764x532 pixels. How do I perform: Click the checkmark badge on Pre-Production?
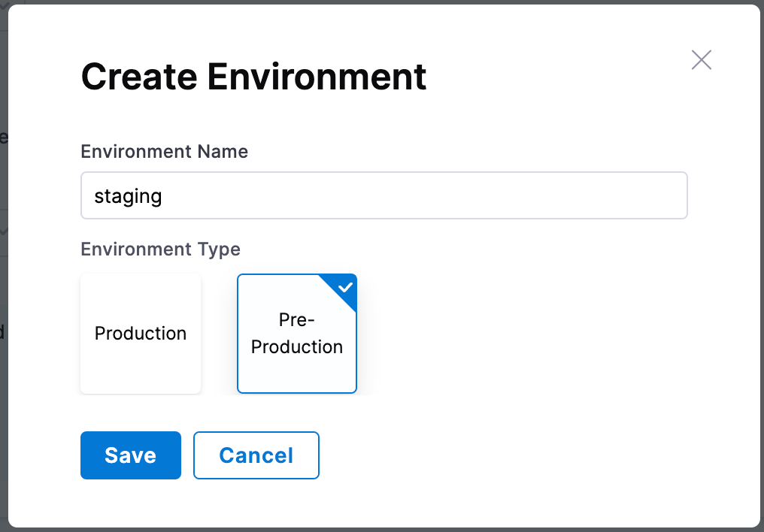click(x=345, y=286)
